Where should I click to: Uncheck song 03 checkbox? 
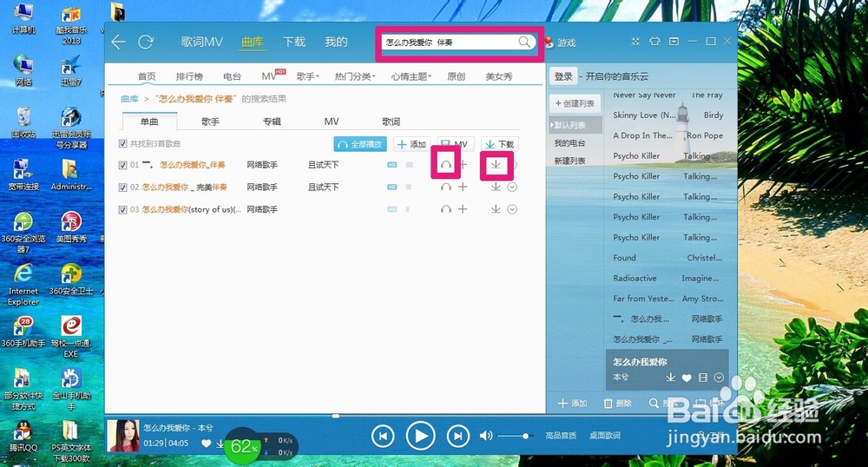tap(123, 210)
